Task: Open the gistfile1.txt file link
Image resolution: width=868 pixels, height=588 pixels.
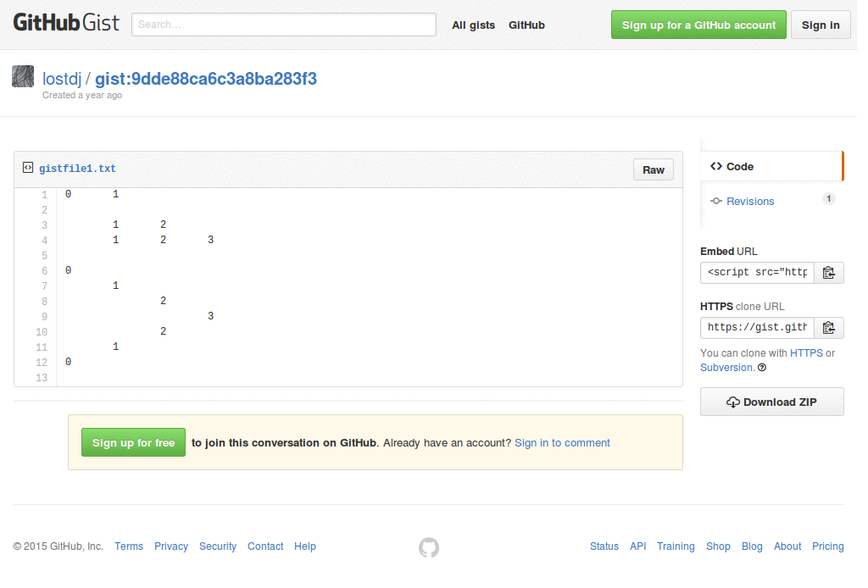Action: click(78, 170)
